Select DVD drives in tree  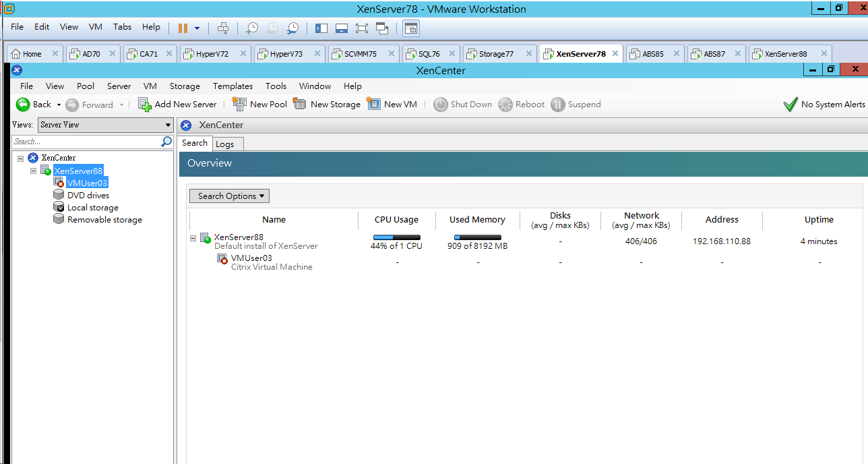[x=88, y=195]
